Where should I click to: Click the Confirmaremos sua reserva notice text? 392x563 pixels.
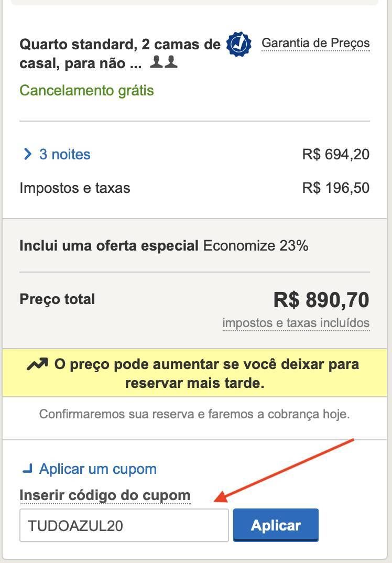click(x=194, y=414)
